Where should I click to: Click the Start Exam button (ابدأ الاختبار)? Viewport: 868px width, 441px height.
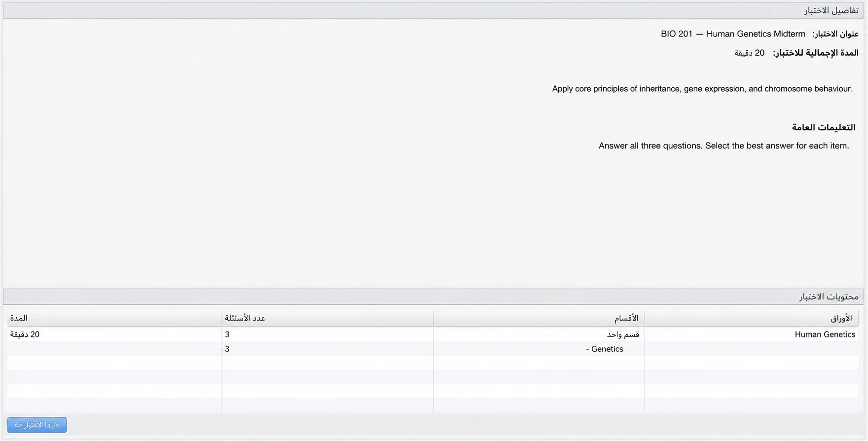tap(37, 425)
